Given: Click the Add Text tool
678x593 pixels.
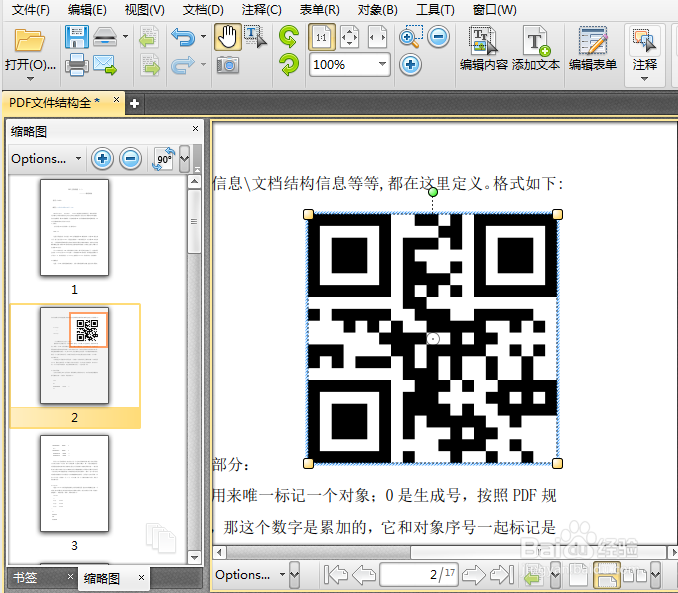Looking at the screenshot, I should (536, 48).
